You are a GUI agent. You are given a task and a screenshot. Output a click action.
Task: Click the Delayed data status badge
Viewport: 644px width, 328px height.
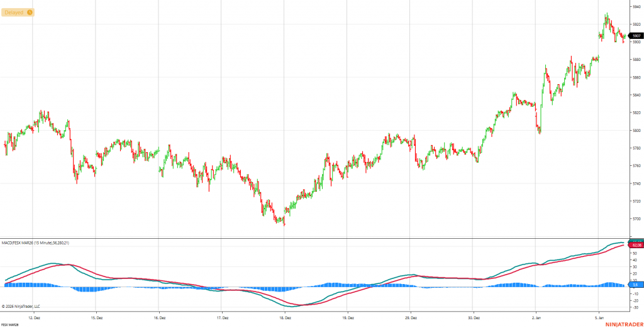[17, 12]
